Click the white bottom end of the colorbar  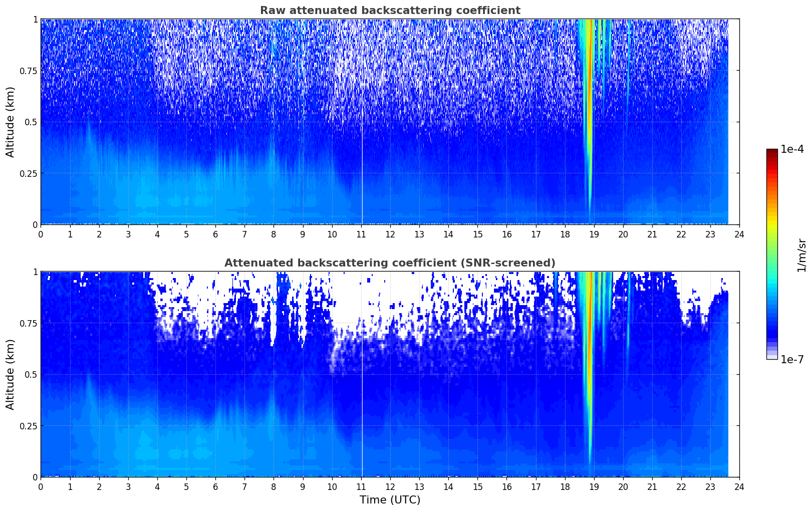pyautogui.click(x=772, y=357)
